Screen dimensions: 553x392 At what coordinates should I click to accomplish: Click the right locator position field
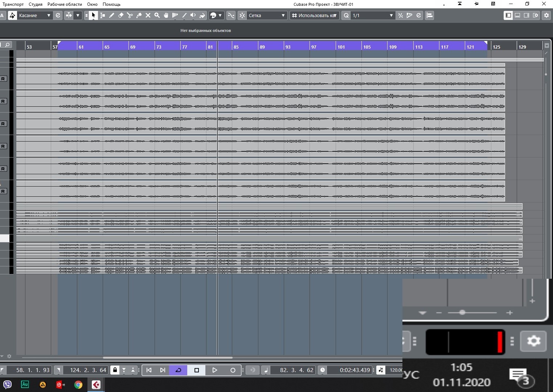[85, 370]
